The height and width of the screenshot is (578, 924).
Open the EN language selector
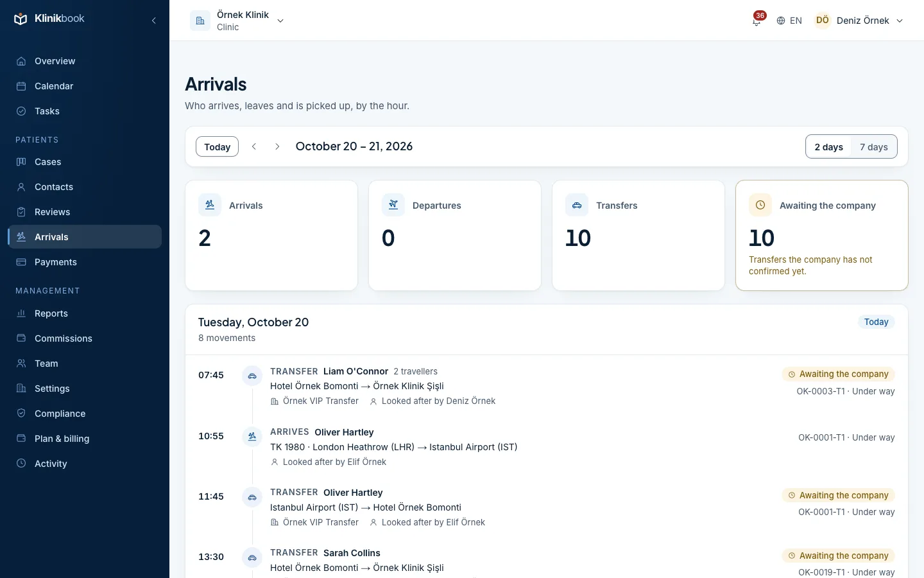(x=789, y=21)
